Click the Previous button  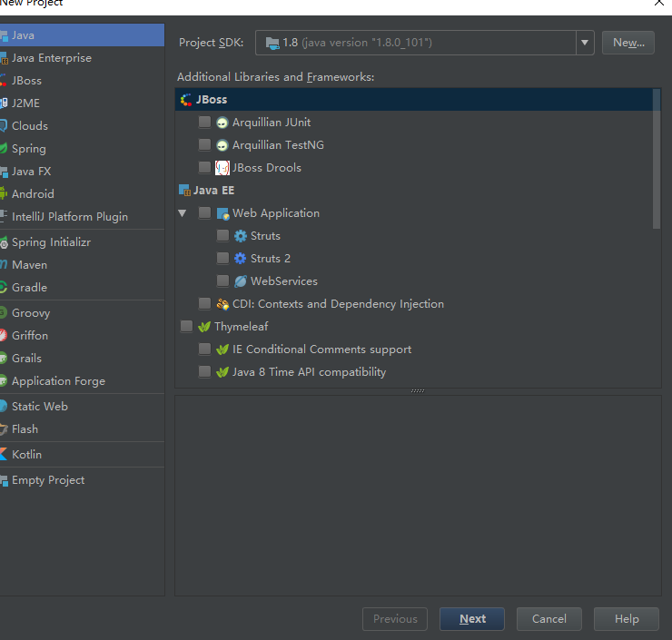tap(395, 619)
